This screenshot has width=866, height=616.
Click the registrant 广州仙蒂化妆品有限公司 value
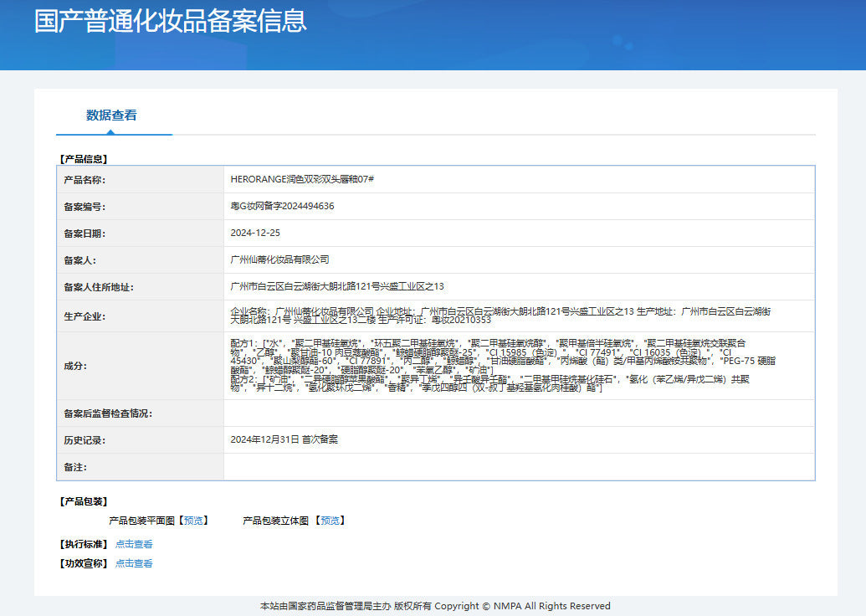[x=279, y=259]
